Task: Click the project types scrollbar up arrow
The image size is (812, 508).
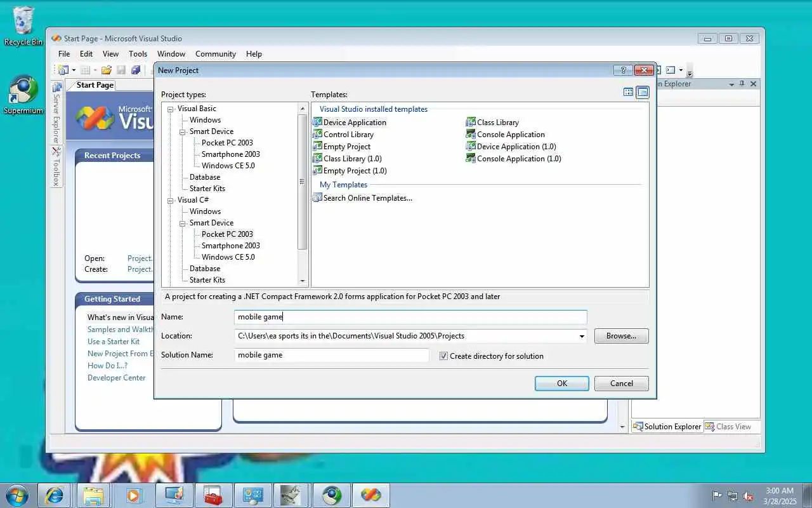Action: (303, 109)
